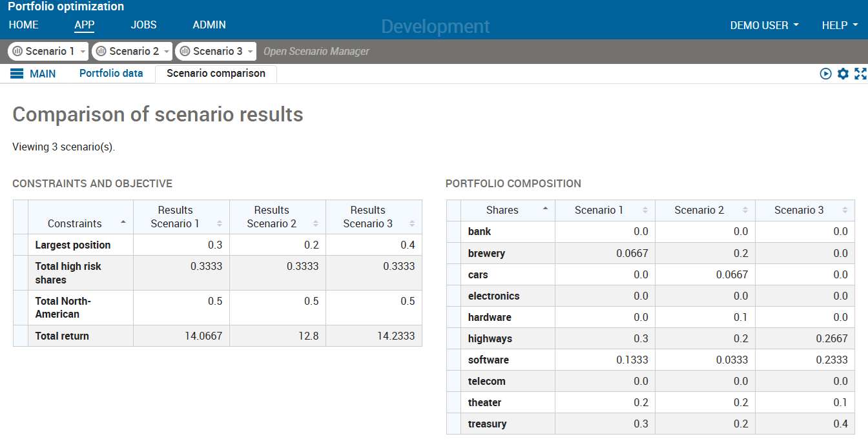This screenshot has width=868, height=441.
Task: Select the treasury row in Portfolio Composition
Action: coord(486,424)
